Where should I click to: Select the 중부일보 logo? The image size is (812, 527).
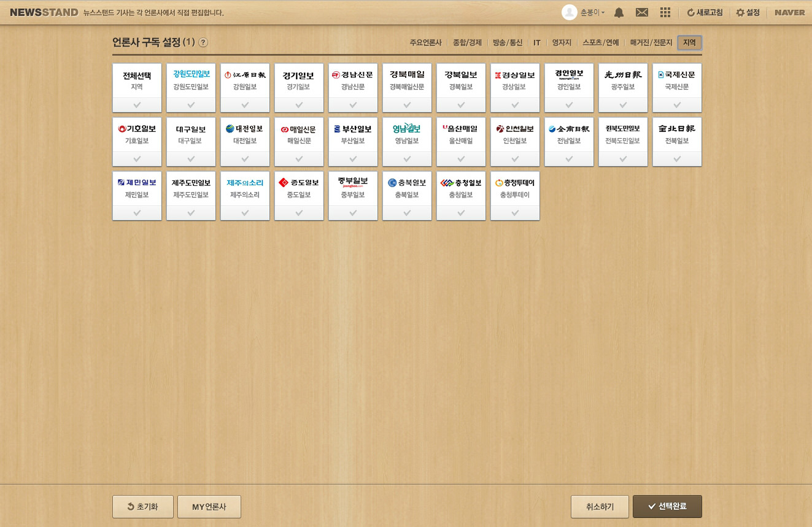pyautogui.click(x=353, y=182)
